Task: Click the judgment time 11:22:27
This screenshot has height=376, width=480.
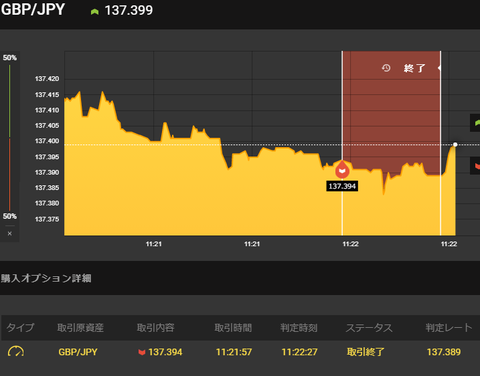Action: coord(299,352)
